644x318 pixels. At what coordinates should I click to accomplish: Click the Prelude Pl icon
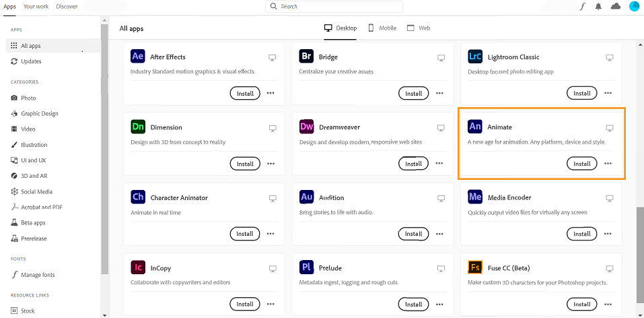(x=306, y=267)
